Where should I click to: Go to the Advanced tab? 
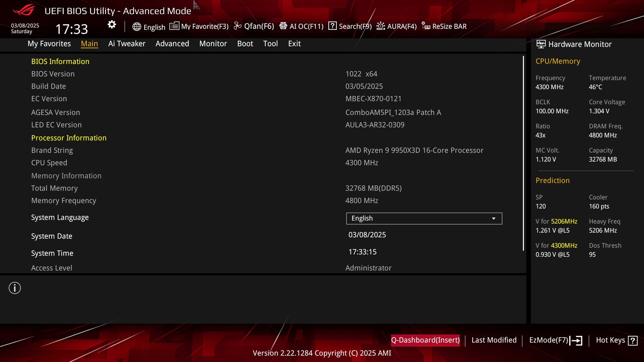(x=172, y=44)
